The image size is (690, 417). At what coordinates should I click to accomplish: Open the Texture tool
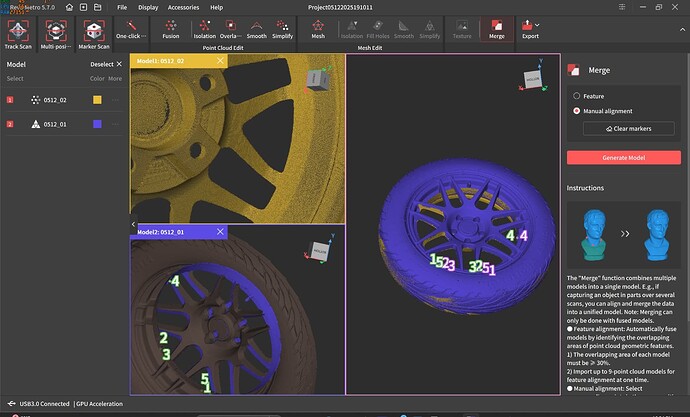click(x=462, y=29)
